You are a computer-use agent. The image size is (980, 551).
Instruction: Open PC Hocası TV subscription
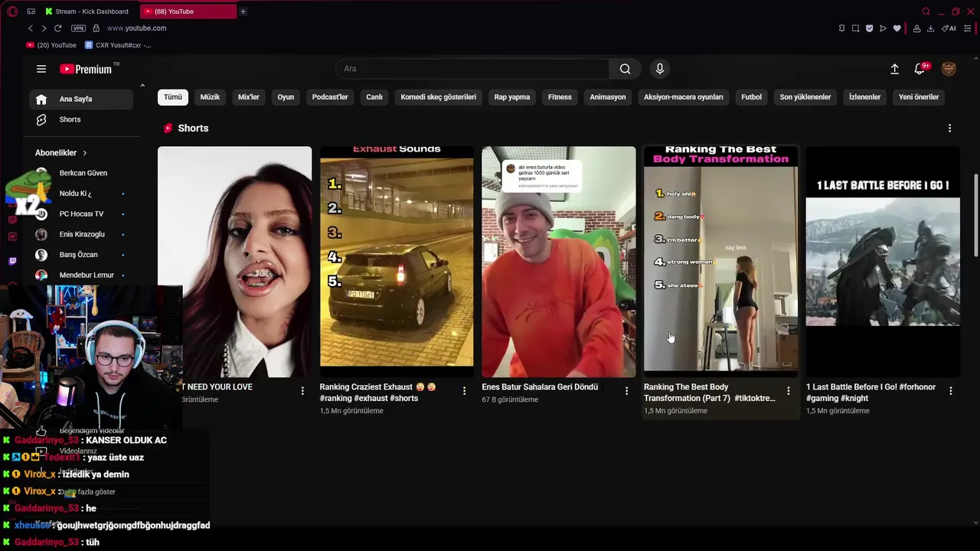(81, 214)
